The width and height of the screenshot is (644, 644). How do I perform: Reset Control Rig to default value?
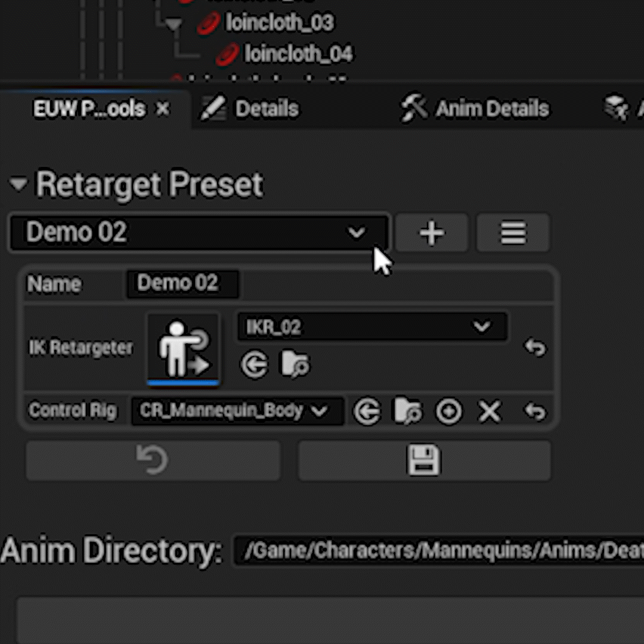coord(535,411)
